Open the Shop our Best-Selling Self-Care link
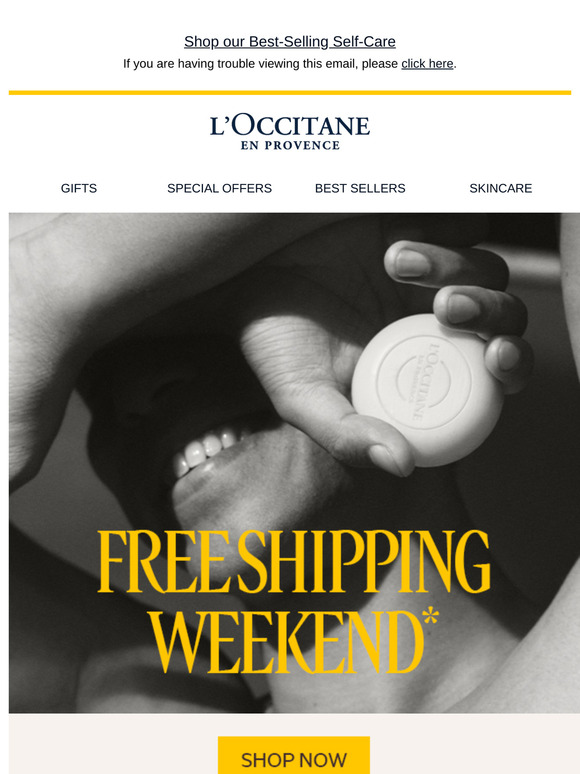This screenshot has height=774, width=580. tap(290, 41)
